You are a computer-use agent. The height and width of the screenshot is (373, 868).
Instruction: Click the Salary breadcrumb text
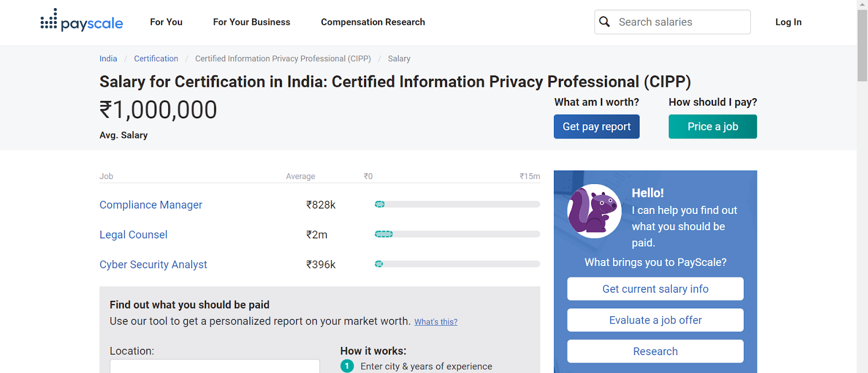[399, 59]
